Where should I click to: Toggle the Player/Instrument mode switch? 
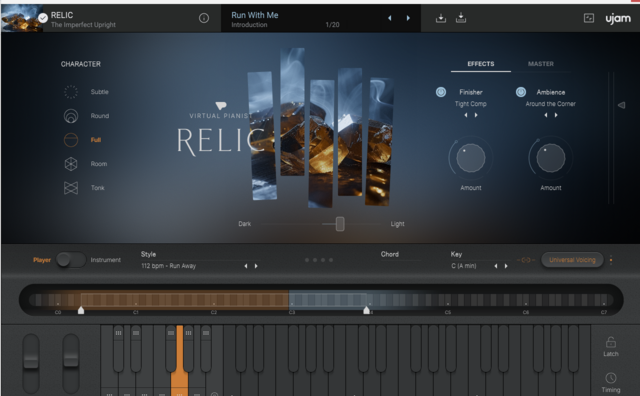pyautogui.click(x=71, y=260)
